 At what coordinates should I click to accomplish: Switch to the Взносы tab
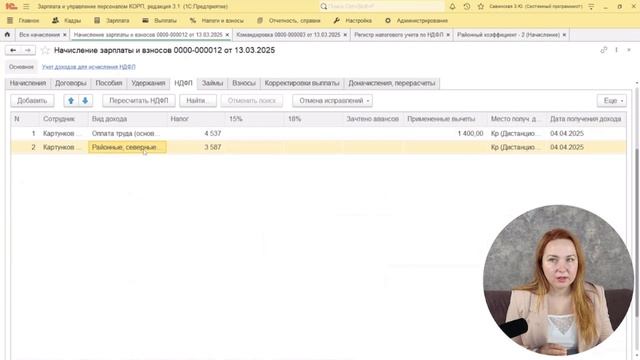point(244,83)
